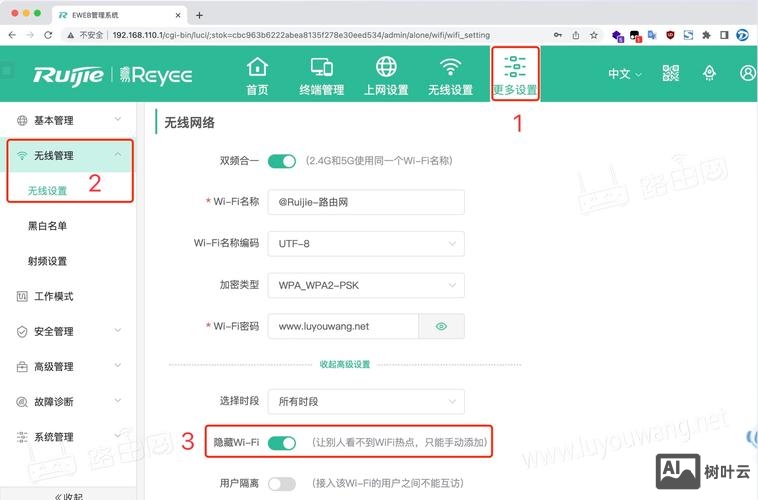Select 射频设置 in sidebar
Viewport: 758px width, 500px height.
point(47,261)
